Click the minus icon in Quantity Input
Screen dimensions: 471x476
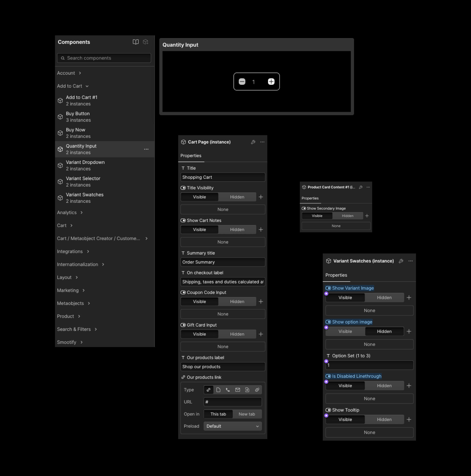point(242,82)
